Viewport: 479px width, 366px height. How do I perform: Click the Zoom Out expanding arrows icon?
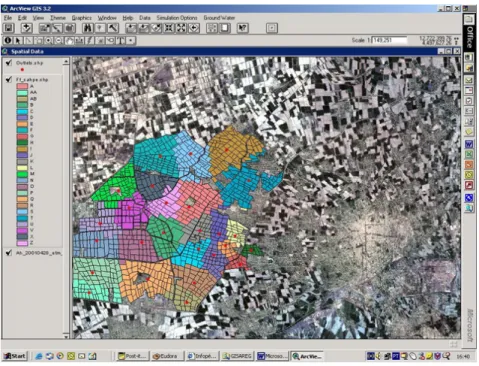pyautogui.click(x=181, y=28)
